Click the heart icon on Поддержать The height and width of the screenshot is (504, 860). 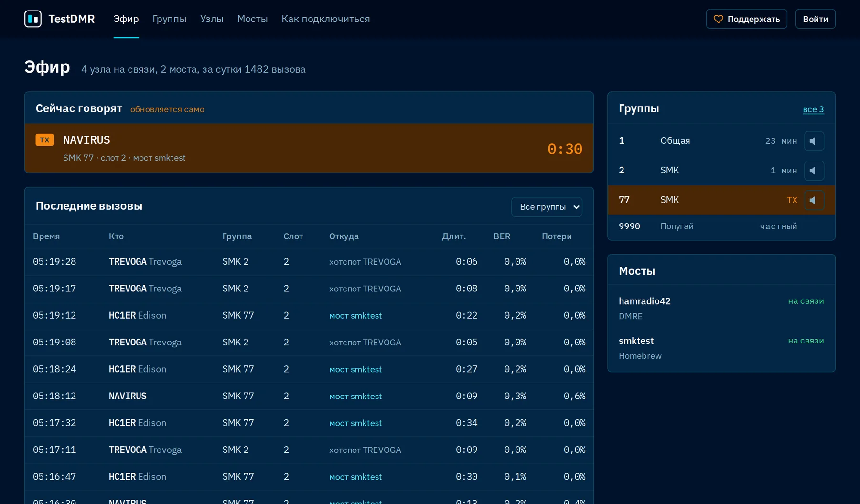(x=718, y=19)
